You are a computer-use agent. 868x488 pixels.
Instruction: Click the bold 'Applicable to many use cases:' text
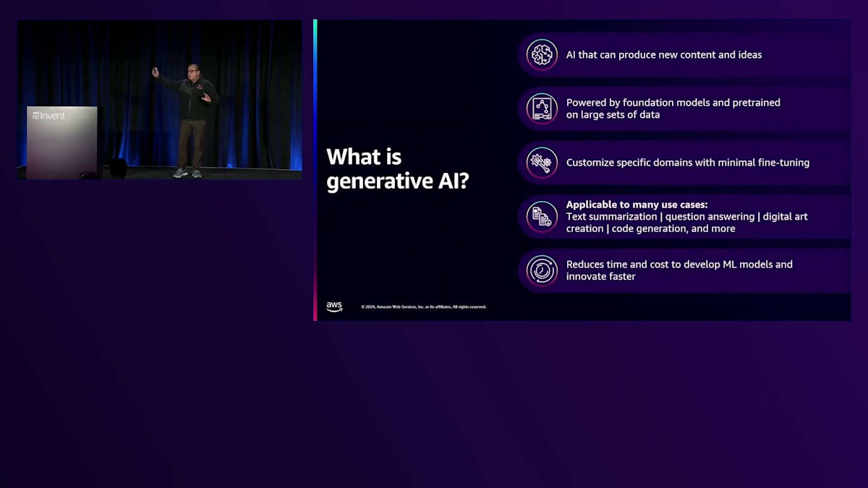(637, 205)
